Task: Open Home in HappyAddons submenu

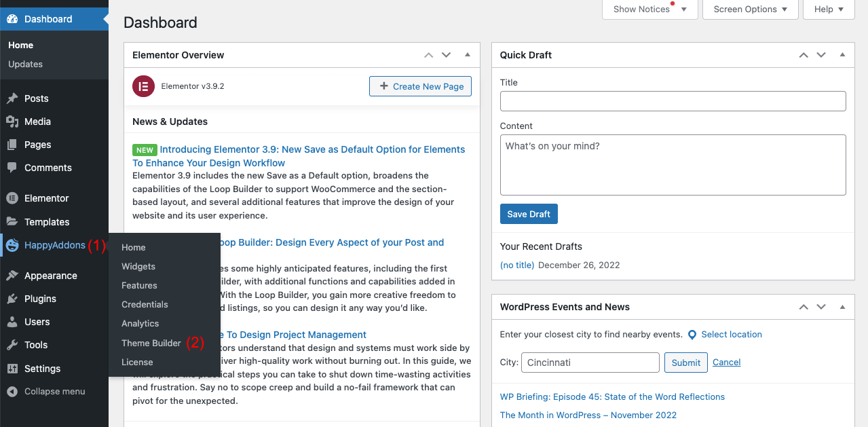Action: point(134,248)
